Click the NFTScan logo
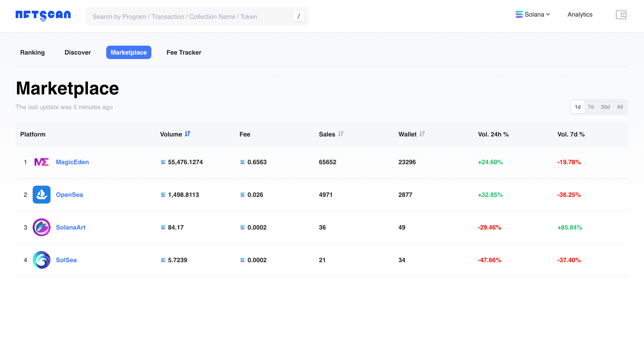Screen dimensions: 644x353 [43, 15]
